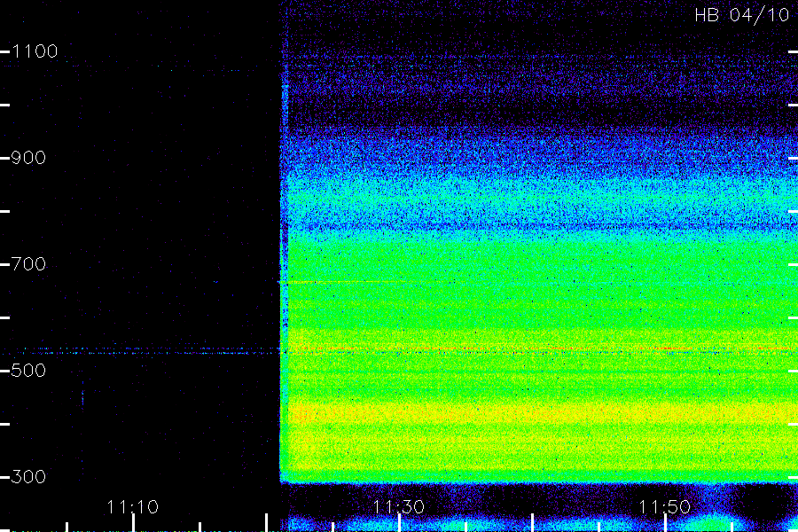
Task: Click the HB 04/10 station date label
Action: 742,15
